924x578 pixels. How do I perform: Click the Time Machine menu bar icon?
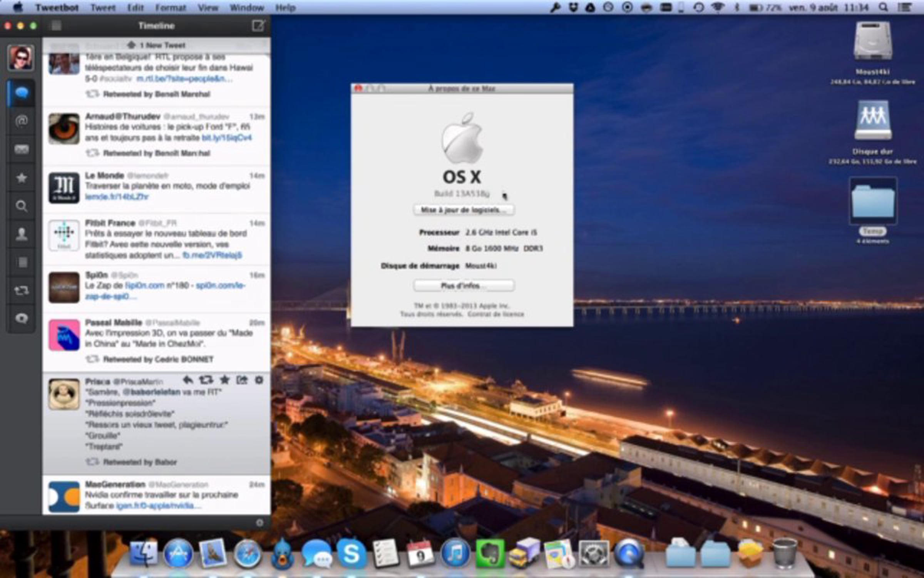(x=699, y=7)
